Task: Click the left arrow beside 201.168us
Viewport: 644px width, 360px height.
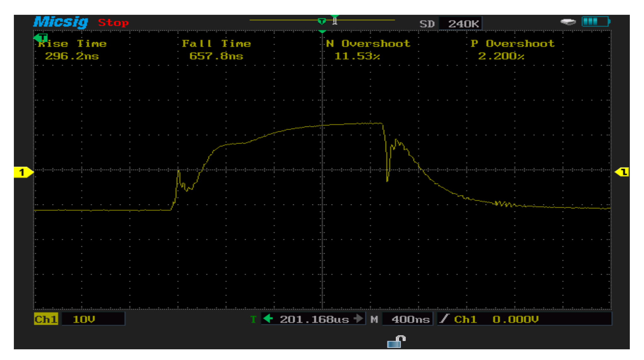Action: click(x=268, y=319)
